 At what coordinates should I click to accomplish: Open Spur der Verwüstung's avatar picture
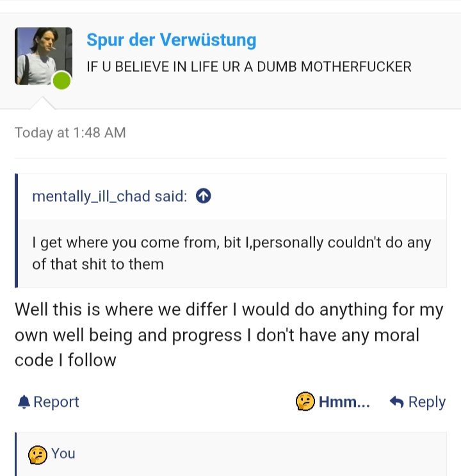coord(44,56)
